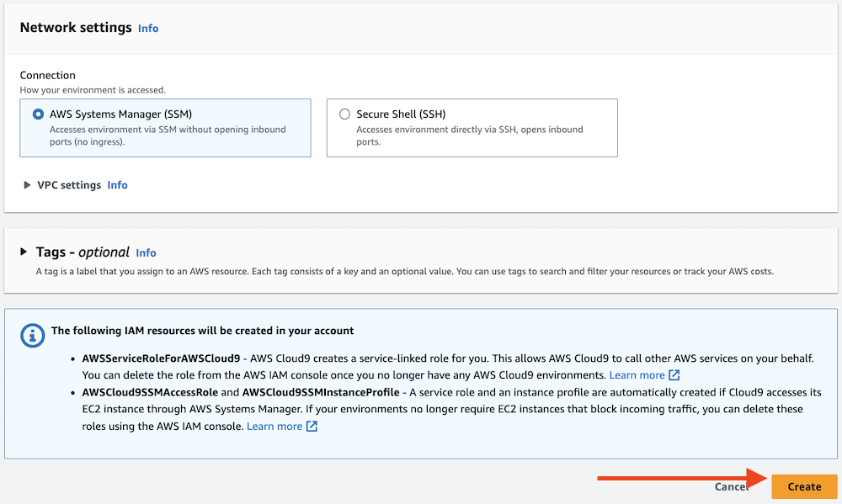Open Learn more link for SSM access role
This screenshot has width=842, height=504.
click(x=274, y=427)
